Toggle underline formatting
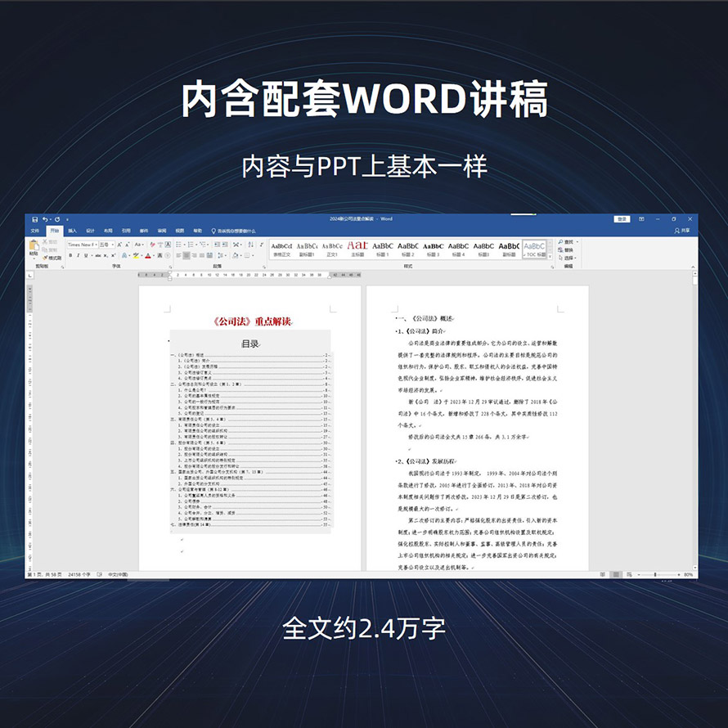This screenshot has height=728, width=728. pyautogui.click(x=86, y=255)
